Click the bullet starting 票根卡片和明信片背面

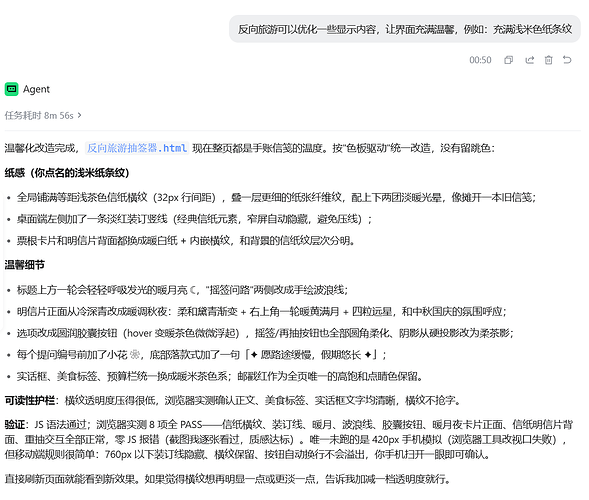pyautogui.click(x=186, y=240)
